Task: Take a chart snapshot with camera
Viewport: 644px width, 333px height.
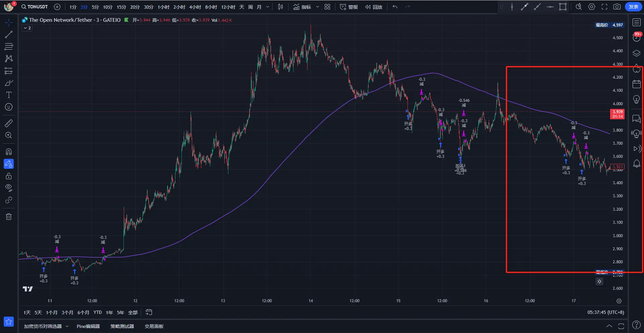Action: click(x=617, y=7)
